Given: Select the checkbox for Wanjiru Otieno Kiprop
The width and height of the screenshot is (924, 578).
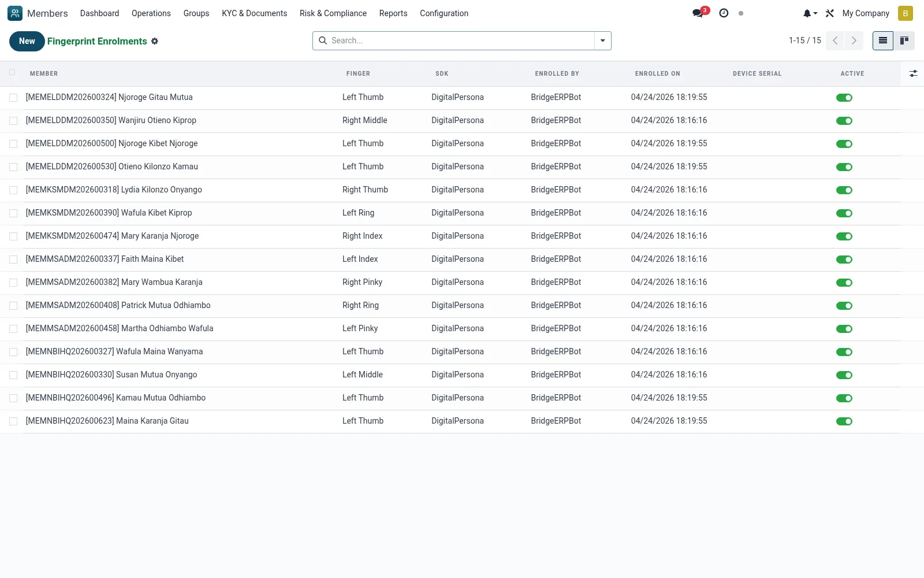Looking at the screenshot, I should [13, 121].
